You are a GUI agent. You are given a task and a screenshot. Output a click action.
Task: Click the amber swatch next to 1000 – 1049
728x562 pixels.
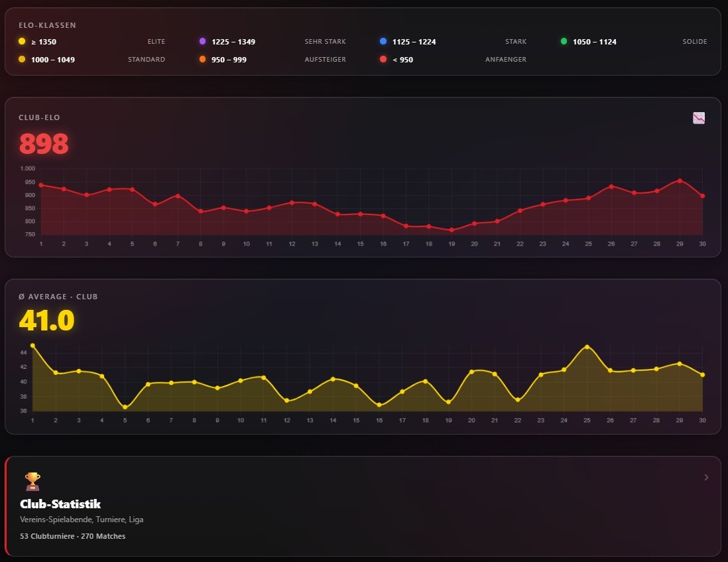pos(22,59)
